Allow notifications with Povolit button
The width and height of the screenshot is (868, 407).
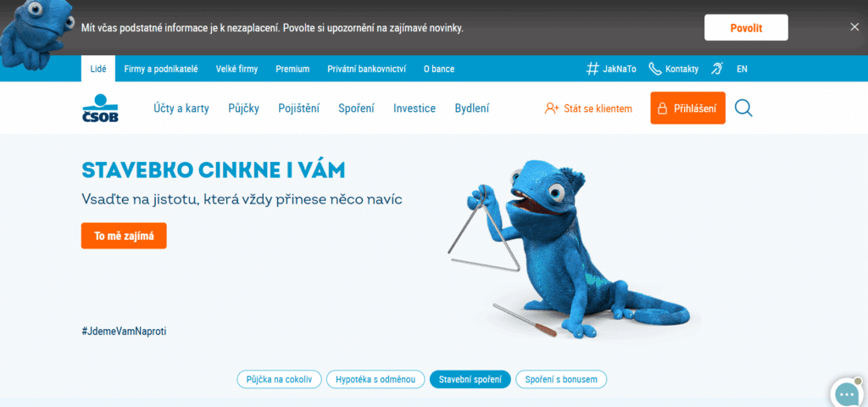(x=746, y=28)
